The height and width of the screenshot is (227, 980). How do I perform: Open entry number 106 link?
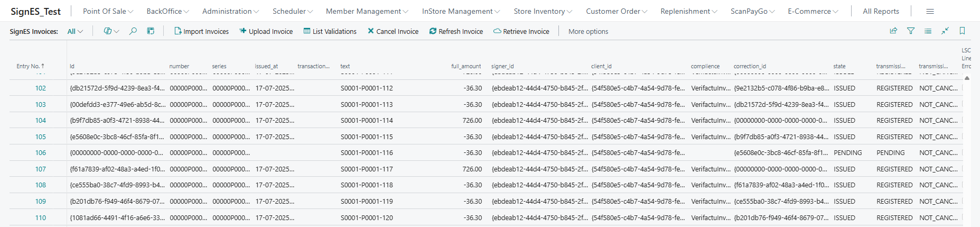pyautogui.click(x=41, y=153)
